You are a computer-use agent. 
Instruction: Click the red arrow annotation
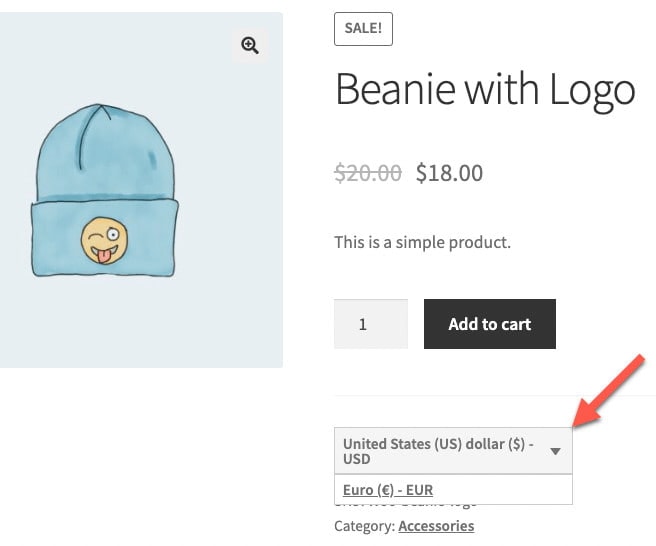point(608,391)
